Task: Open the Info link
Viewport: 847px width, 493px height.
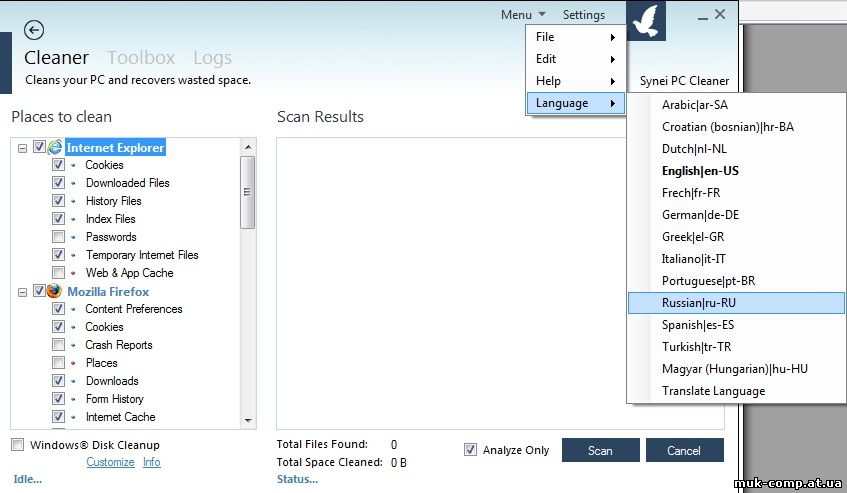Action: (x=152, y=462)
